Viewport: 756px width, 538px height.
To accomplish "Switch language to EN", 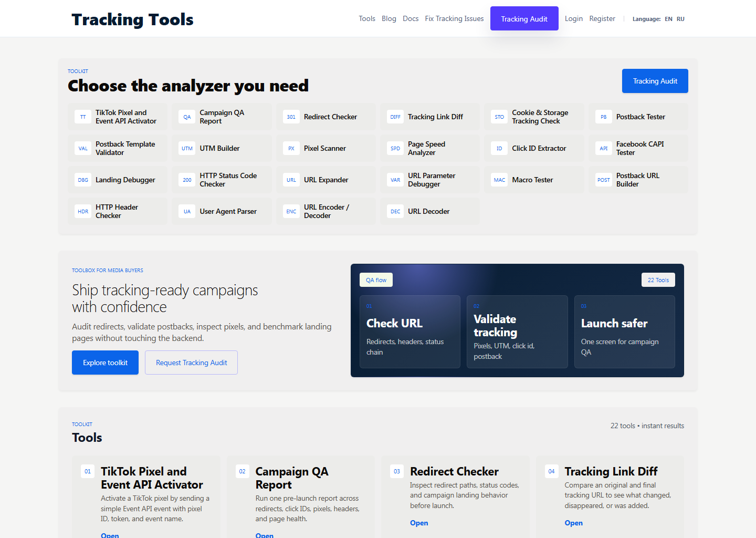I will coord(668,19).
